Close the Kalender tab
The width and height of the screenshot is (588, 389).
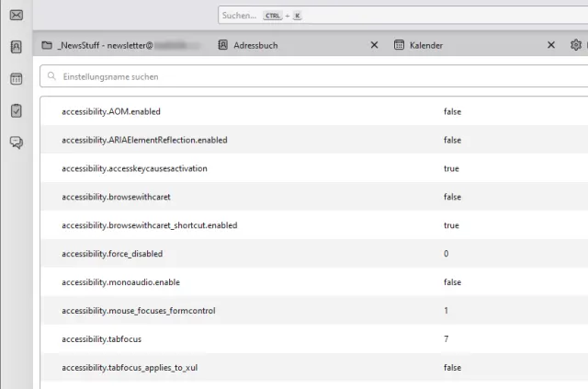point(550,45)
